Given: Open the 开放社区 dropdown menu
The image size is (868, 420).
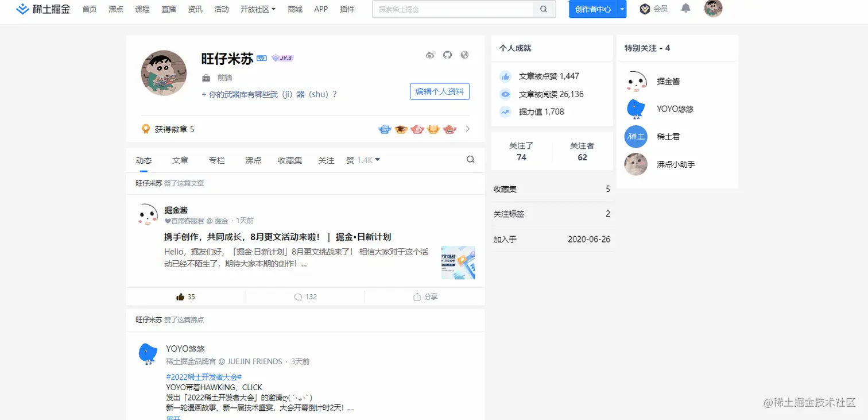Looking at the screenshot, I should [x=258, y=9].
